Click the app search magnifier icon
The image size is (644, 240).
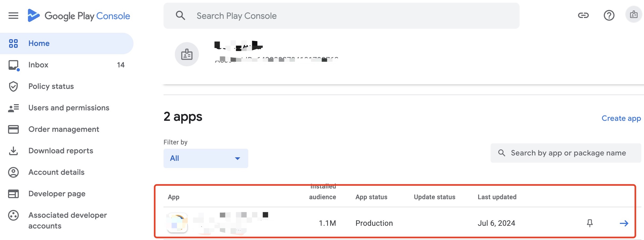click(x=502, y=153)
